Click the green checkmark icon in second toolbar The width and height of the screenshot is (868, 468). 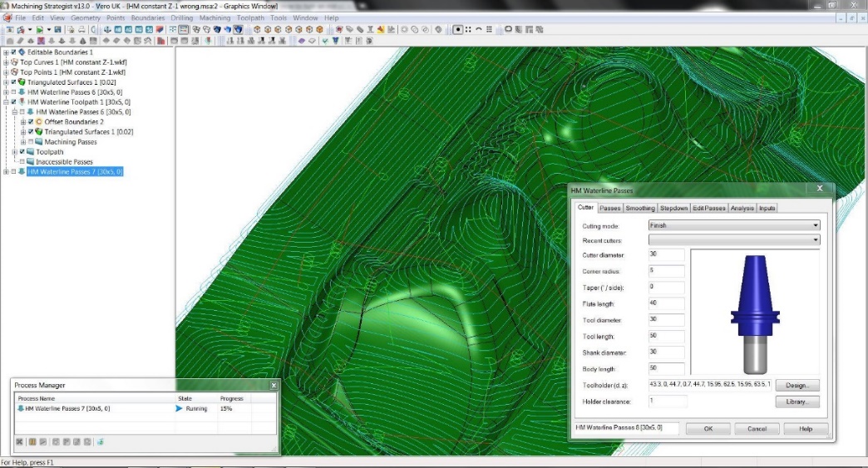(x=325, y=41)
